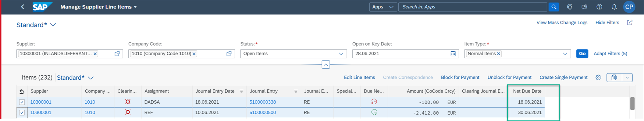This screenshot has height=121, width=644.
Task: Open the notifications bell
Action: coord(614,7)
